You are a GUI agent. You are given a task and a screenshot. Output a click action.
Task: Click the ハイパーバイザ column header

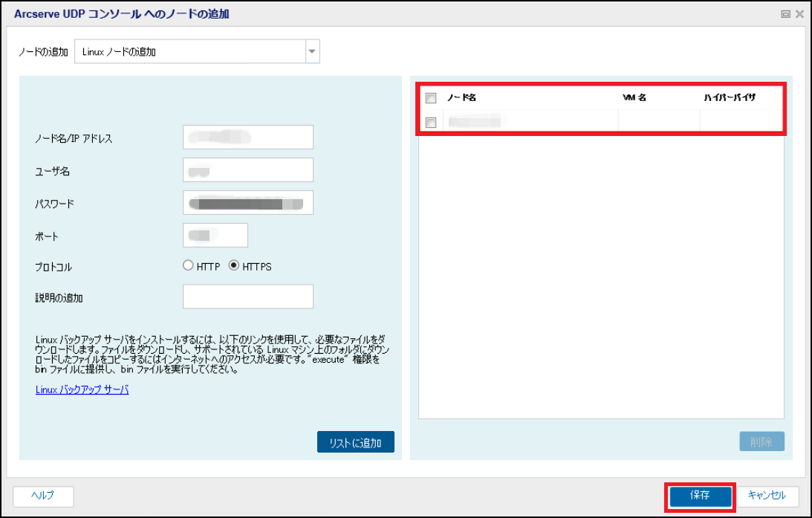click(730, 97)
